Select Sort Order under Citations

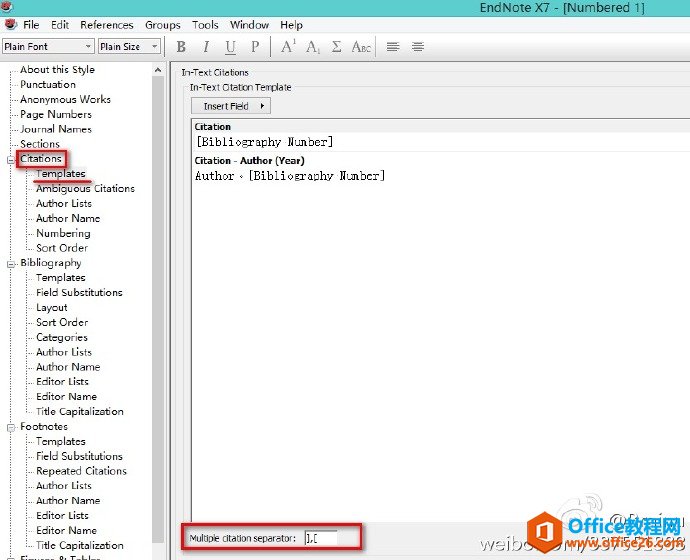tap(62, 248)
